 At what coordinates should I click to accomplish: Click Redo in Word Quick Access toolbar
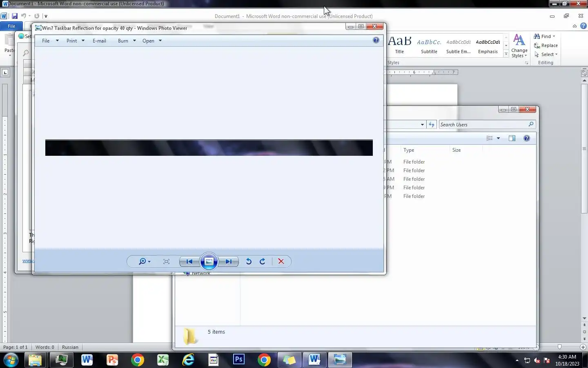click(x=37, y=16)
